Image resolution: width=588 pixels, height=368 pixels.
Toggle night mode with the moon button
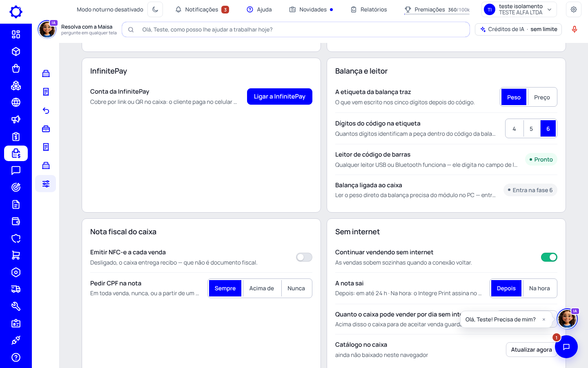(x=155, y=9)
